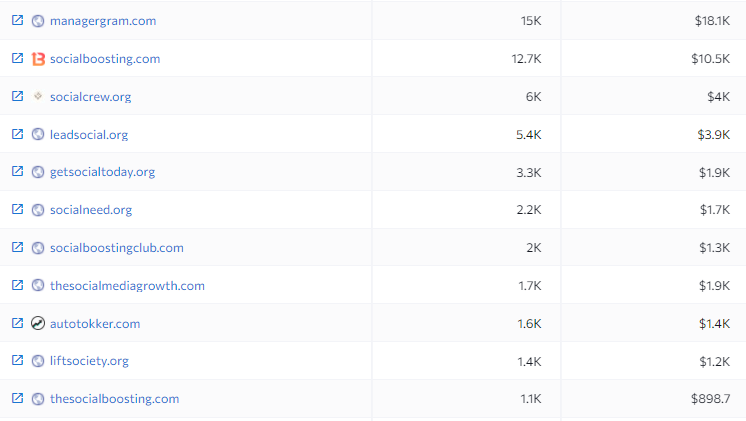This screenshot has height=421, width=746.
Task: Click the socialboosting.com red favicon
Action: coord(38,59)
